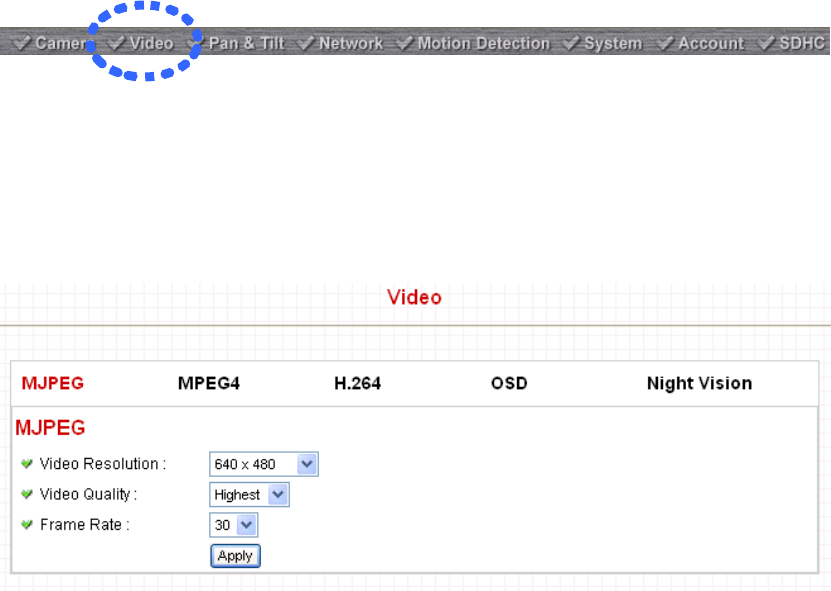Click checkmark icon beside Motion Detection

405,43
